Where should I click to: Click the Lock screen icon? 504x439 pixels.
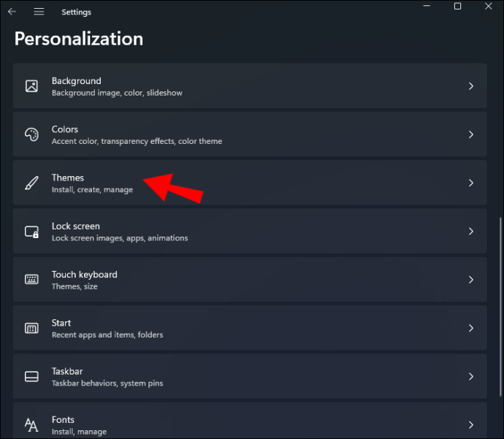pyautogui.click(x=31, y=232)
